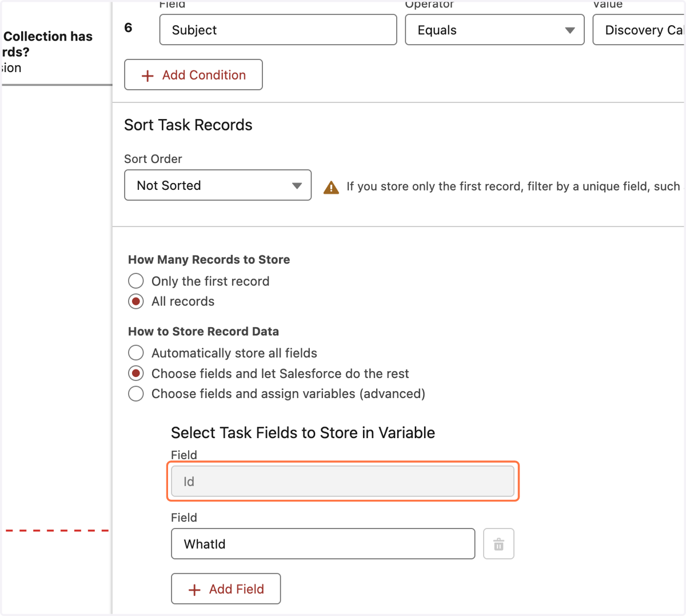Click the condition number 6 label
686x616 pixels.
click(x=128, y=27)
